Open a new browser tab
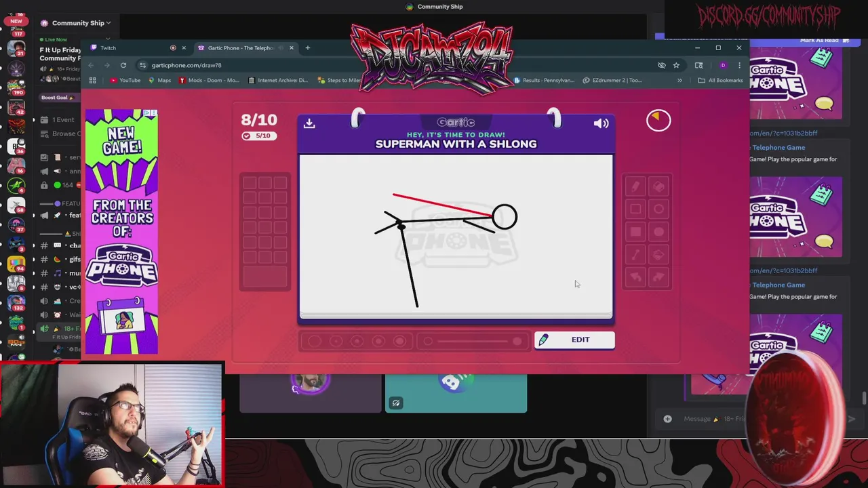The image size is (868, 488). click(x=308, y=47)
